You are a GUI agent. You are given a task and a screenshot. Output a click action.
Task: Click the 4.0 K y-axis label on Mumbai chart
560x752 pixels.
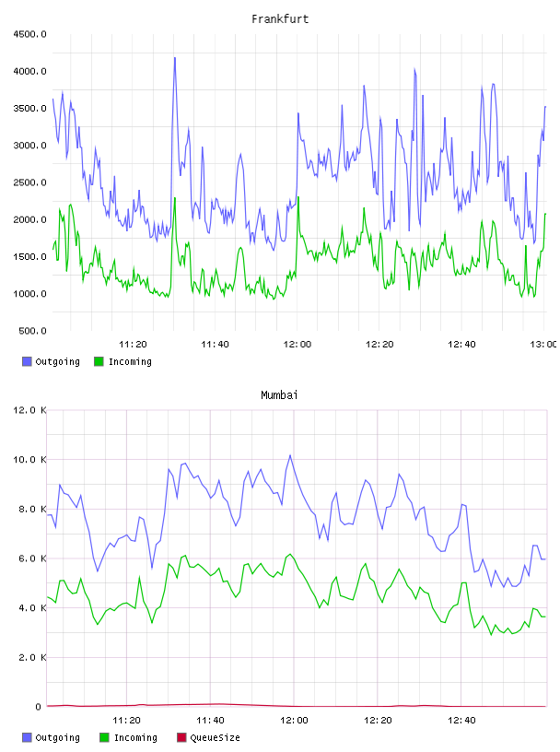click(33, 607)
